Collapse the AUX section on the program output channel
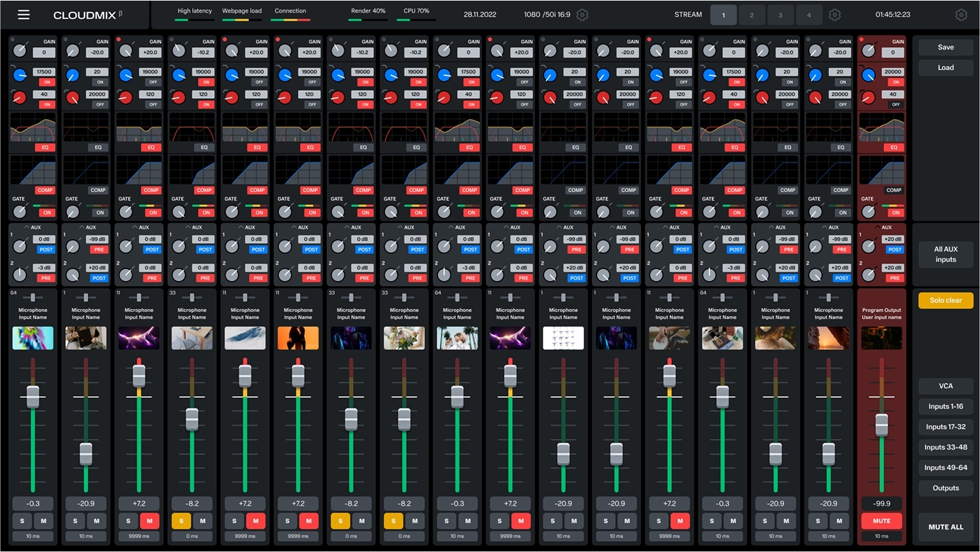Image resolution: width=980 pixels, height=552 pixels. 878,227
